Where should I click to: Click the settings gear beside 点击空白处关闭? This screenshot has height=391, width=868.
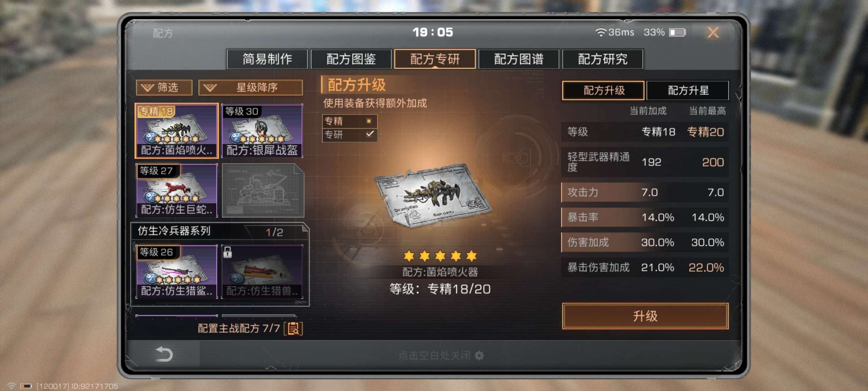(x=479, y=355)
